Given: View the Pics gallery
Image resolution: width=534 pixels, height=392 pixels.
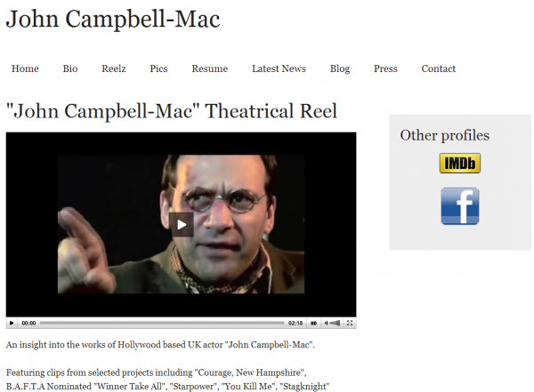Looking at the screenshot, I should [158, 68].
